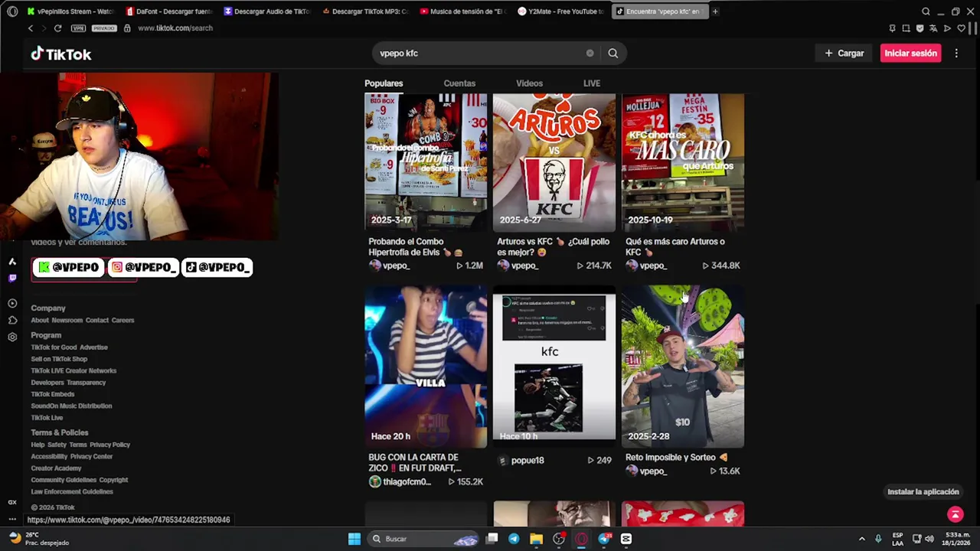Open Opera GX from the taskbar
Screen dimensions: 980x551
pyautogui.click(x=581, y=539)
